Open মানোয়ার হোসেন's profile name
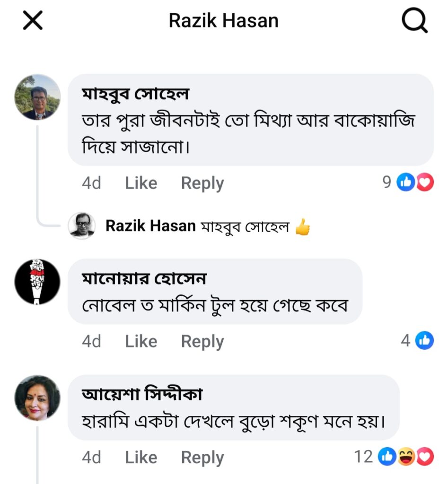The width and height of the screenshot is (448, 484). click(x=144, y=279)
